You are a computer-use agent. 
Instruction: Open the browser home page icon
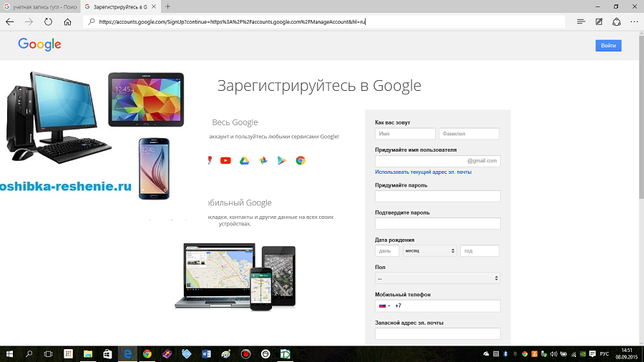click(x=67, y=21)
